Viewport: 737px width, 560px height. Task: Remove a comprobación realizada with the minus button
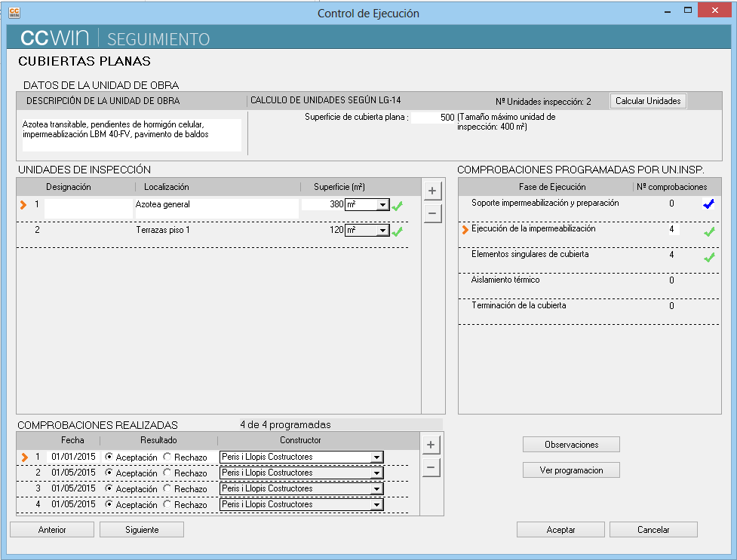(x=431, y=467)
